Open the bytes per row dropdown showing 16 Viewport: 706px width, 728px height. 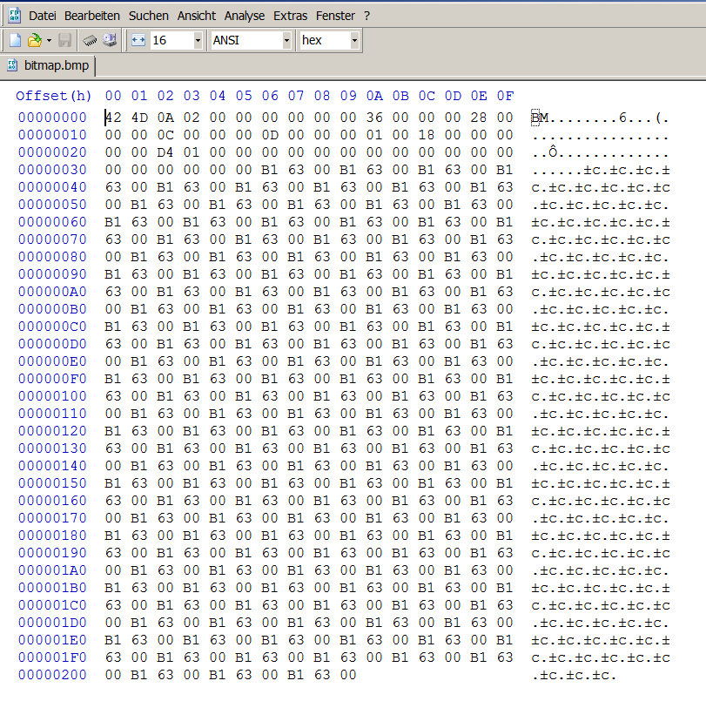point(198,40)
